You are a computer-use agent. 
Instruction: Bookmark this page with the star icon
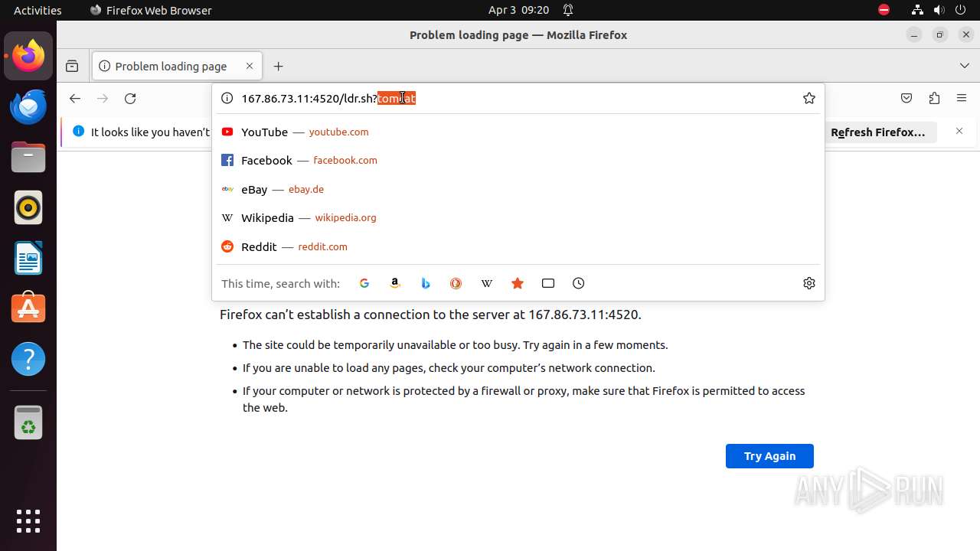(809, 98)
